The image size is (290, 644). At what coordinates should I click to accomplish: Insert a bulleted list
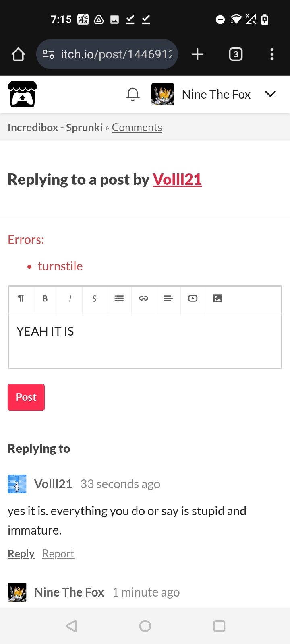click(119, 299)
